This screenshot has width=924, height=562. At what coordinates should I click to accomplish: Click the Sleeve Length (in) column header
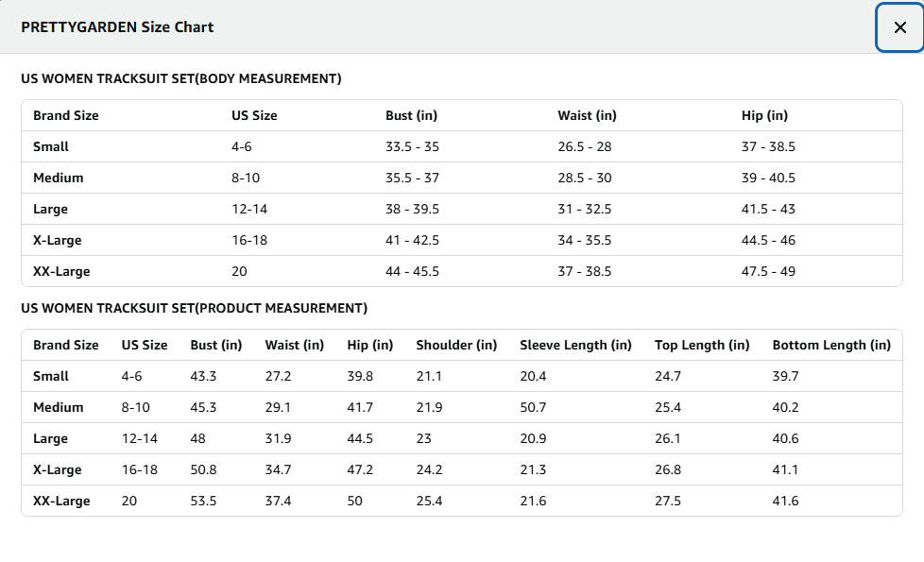[575, 345]
